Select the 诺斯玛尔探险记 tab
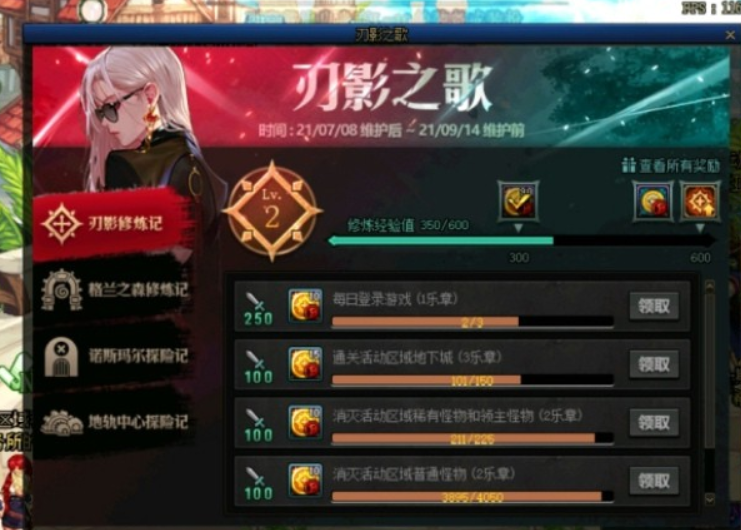The height and width of the screenshot is (530, 741). 112,356
